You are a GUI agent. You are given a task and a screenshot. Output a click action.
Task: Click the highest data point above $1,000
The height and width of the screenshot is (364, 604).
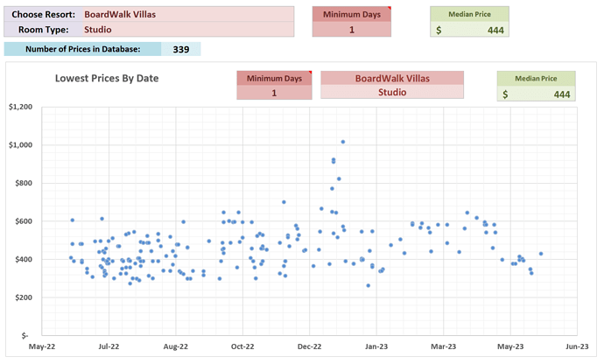(x=343, y=141)
